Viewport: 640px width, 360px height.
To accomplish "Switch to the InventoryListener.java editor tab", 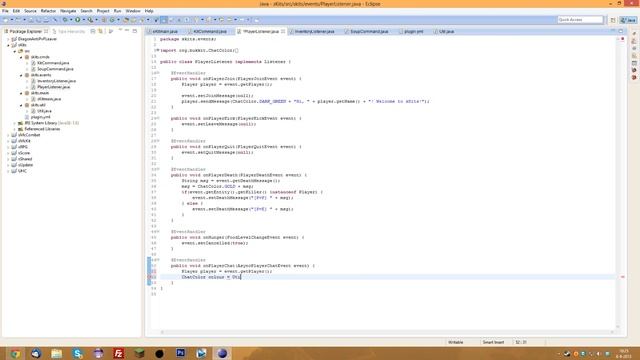I will point(312,31).
